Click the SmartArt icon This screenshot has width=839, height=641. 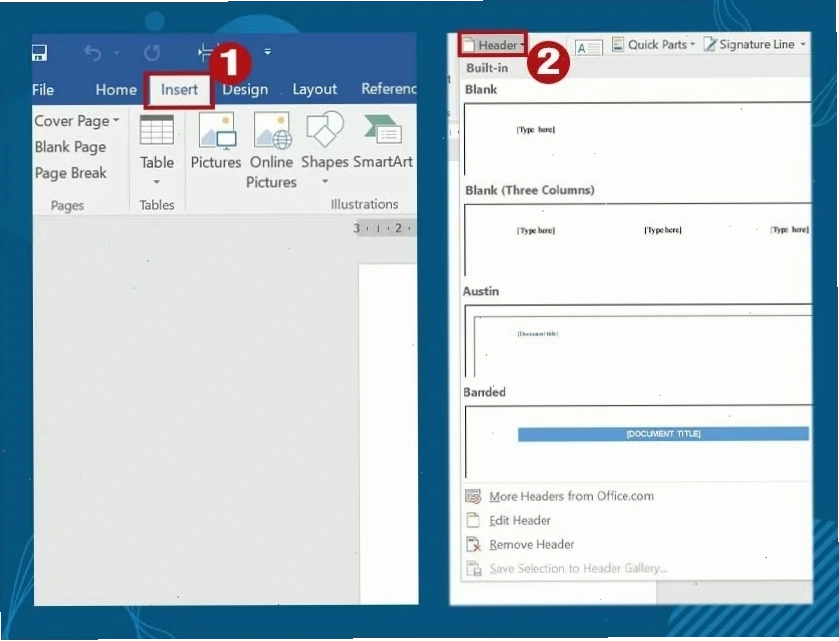[x=383, y=129]
